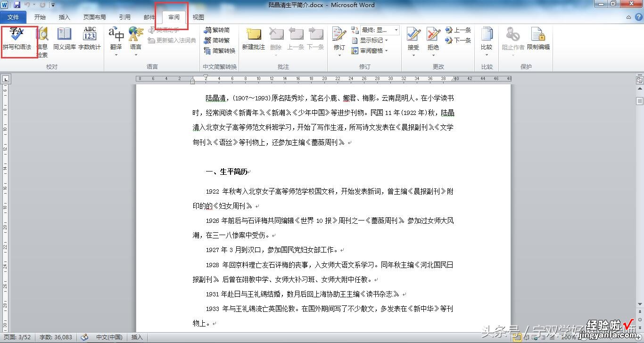Viewport: 644px width, 343px height.
Task: Switch to the 插入 insert tab
Action: click(x=64, y=17)
